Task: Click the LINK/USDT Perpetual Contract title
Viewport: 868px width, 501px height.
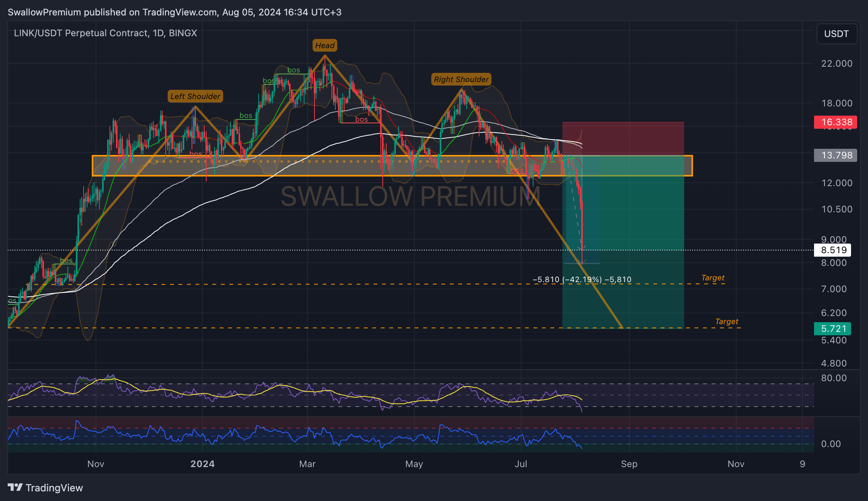Action: (105, 33)
